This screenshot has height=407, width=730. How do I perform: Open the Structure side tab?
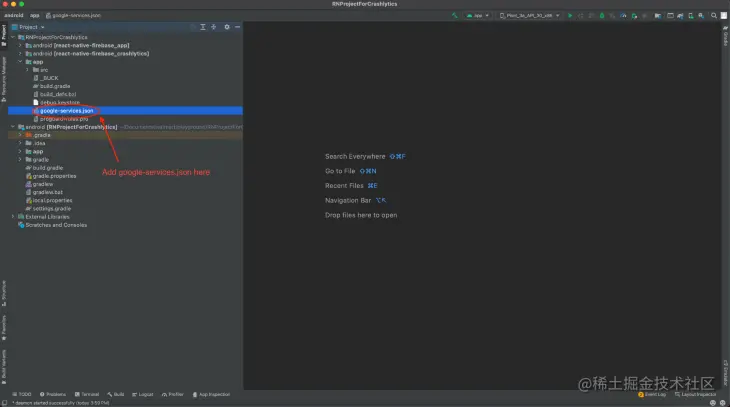(x=4, y=293)
